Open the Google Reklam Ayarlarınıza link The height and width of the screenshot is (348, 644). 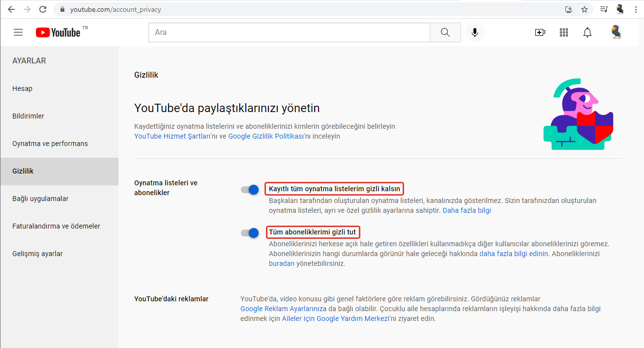[283, 309]
